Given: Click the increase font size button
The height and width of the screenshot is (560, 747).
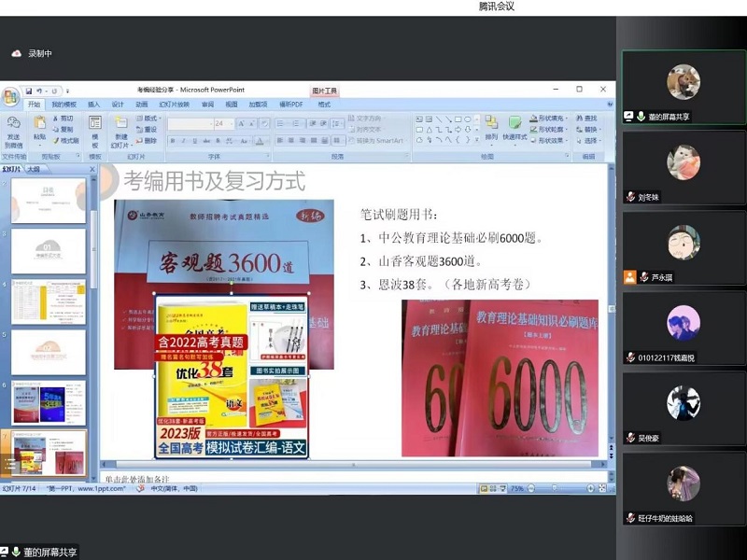Looking at the screenshot, I should point(241,124).
